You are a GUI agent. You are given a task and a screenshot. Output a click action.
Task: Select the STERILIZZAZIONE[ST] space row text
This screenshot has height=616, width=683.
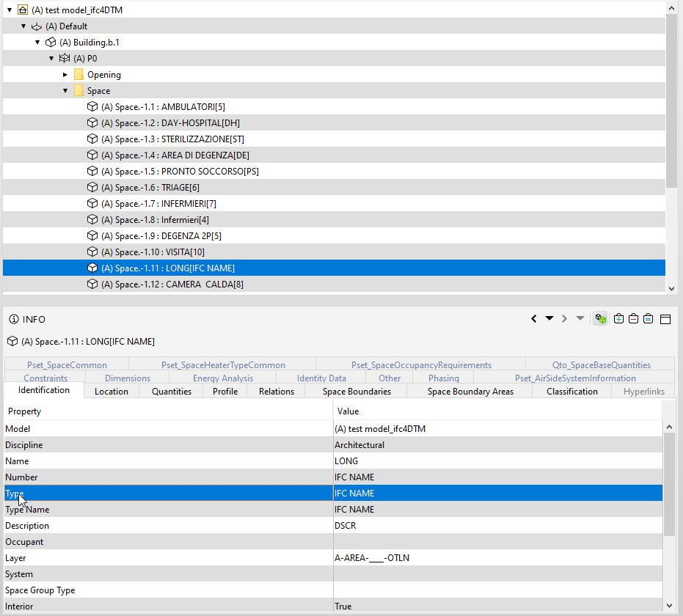[173, 139]
